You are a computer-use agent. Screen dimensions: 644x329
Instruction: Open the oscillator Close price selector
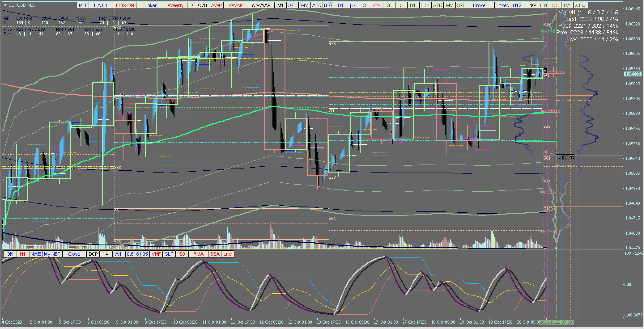[x=74, y=254]
